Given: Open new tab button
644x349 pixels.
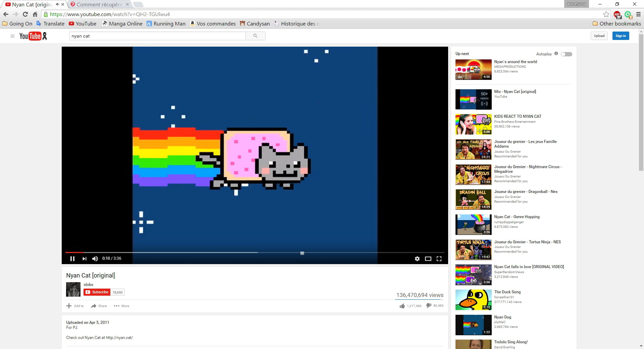Looking at the screenshot, I should [138, 4].
